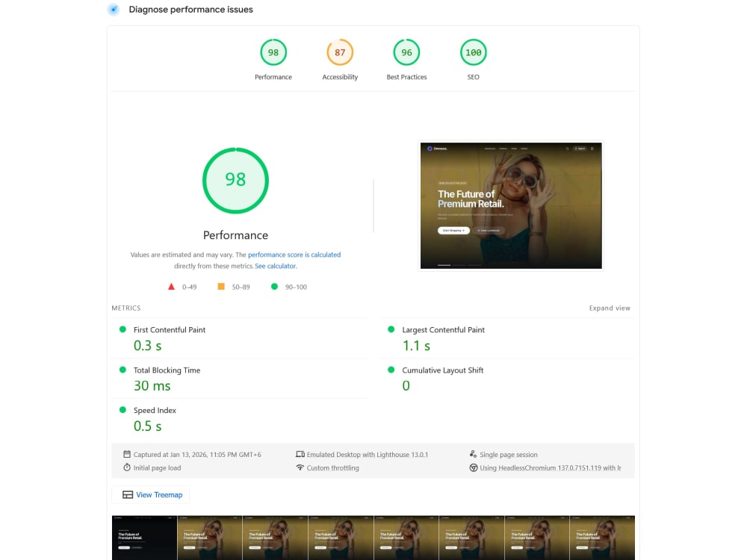Image resolution: width=747 pixels, height=560 pixels.
Task: Click green dot next to Largest Contentful Paint
Action: [391, 329]
